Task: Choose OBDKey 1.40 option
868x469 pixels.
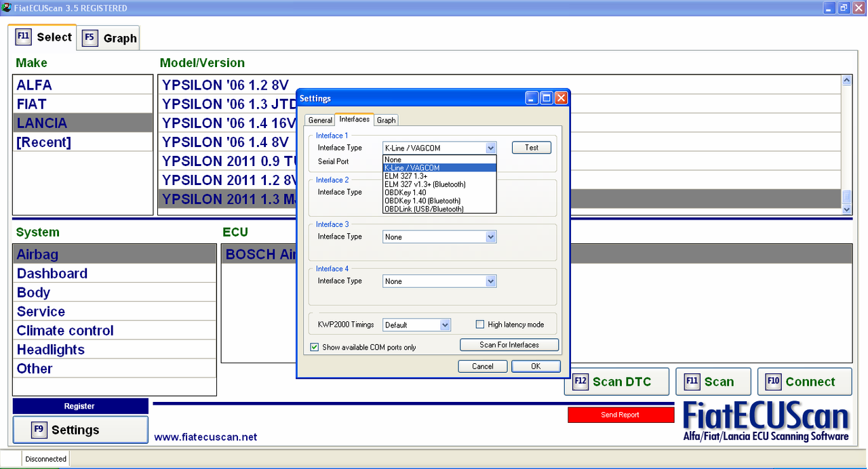Action: pyautogui.click(x=439, y=192)
